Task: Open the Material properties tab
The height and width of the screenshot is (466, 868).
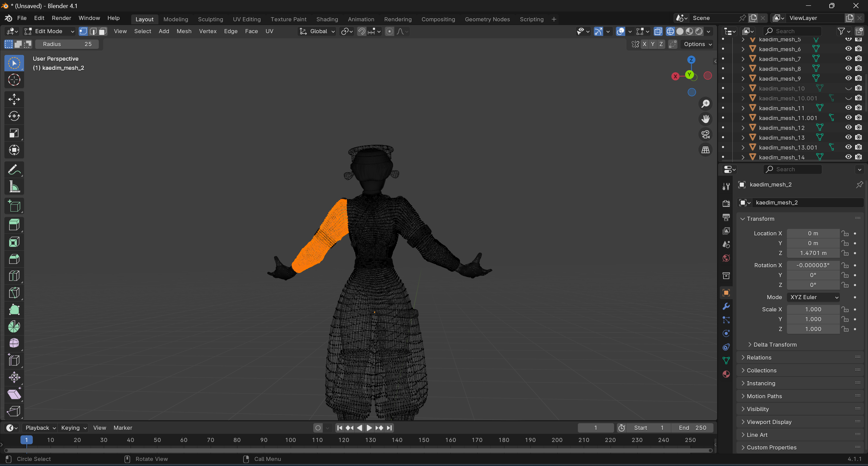Action: 726,374
